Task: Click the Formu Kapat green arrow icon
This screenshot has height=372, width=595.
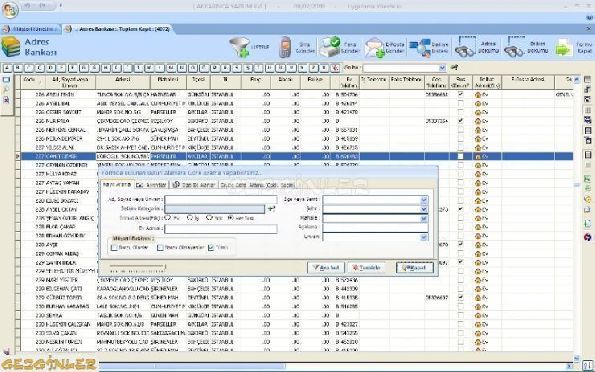Action: (x=564, y=48)
